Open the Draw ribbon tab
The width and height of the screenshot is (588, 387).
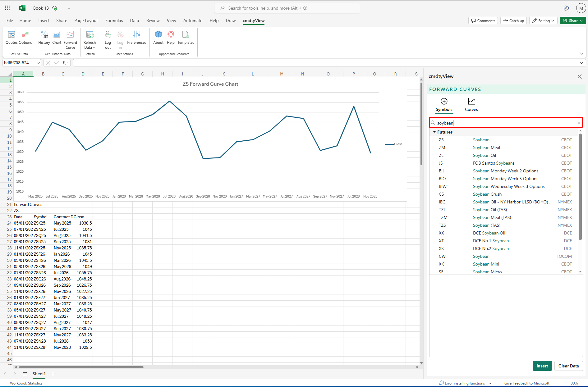(x=231, y=20)
